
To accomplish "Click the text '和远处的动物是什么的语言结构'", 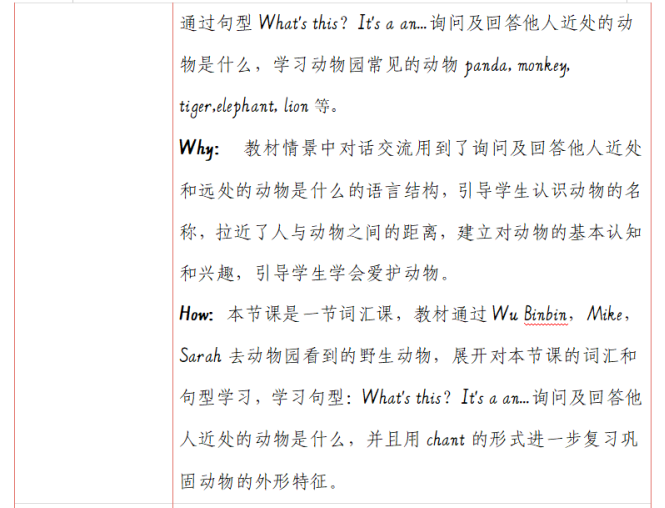I will (x=310, y=190).
